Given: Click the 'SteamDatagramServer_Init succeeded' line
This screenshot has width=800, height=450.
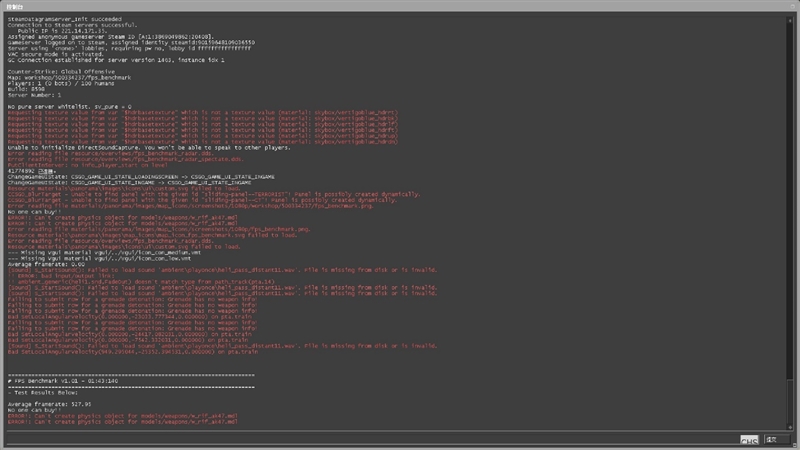Looking at the screenshot, I should point(62,16).
